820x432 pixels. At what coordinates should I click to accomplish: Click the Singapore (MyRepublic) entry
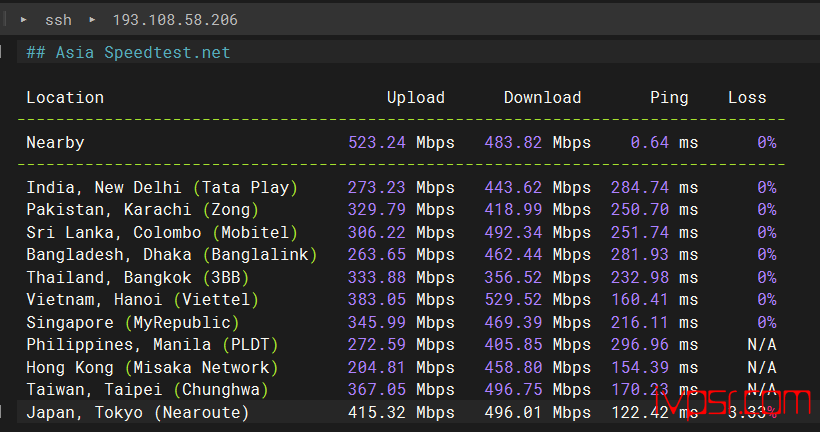coord(133,322)
